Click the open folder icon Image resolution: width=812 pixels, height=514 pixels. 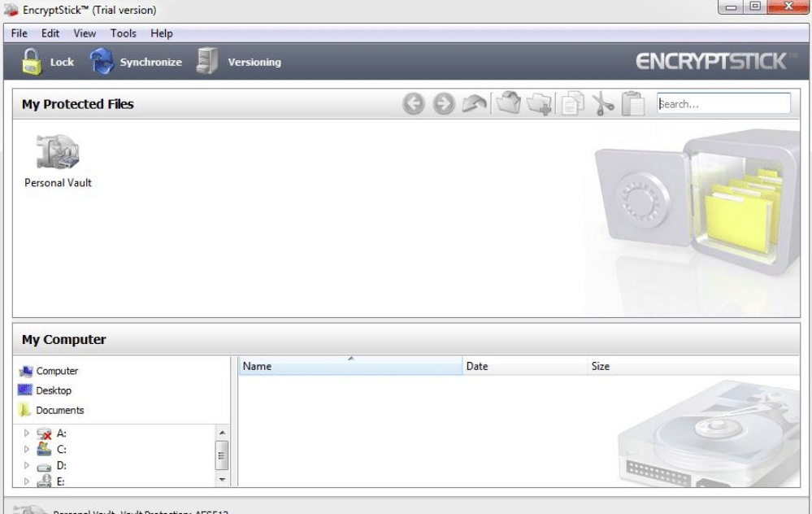tap(508, 102)
